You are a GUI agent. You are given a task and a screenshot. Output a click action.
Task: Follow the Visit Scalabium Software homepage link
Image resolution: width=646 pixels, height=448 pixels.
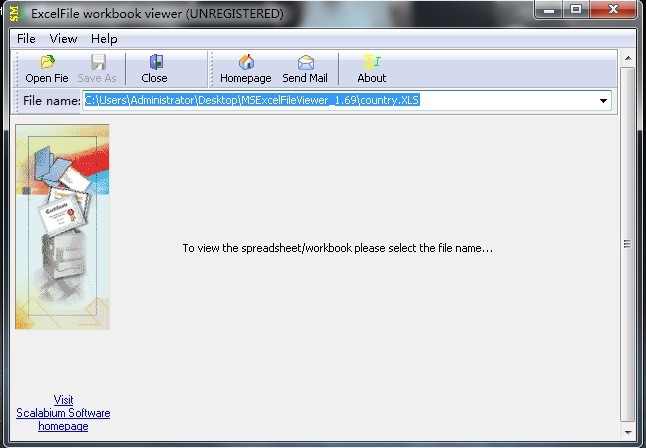click(x=63, y=413)
